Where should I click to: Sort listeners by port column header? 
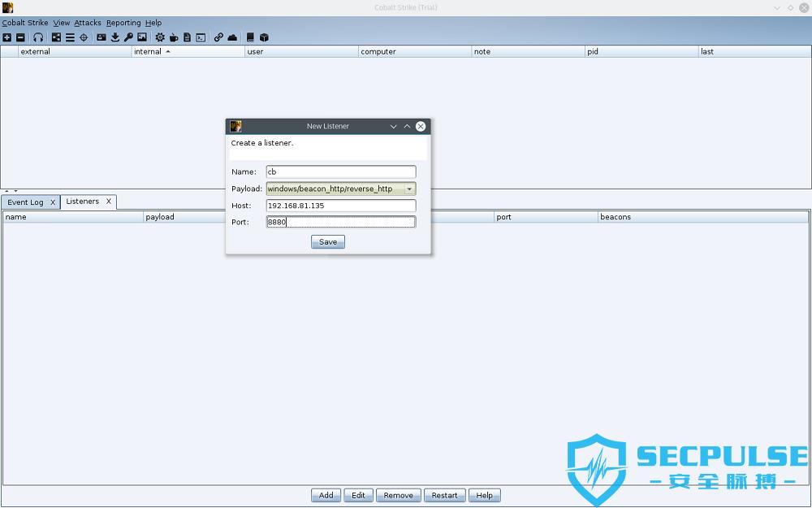click(546, 217)
